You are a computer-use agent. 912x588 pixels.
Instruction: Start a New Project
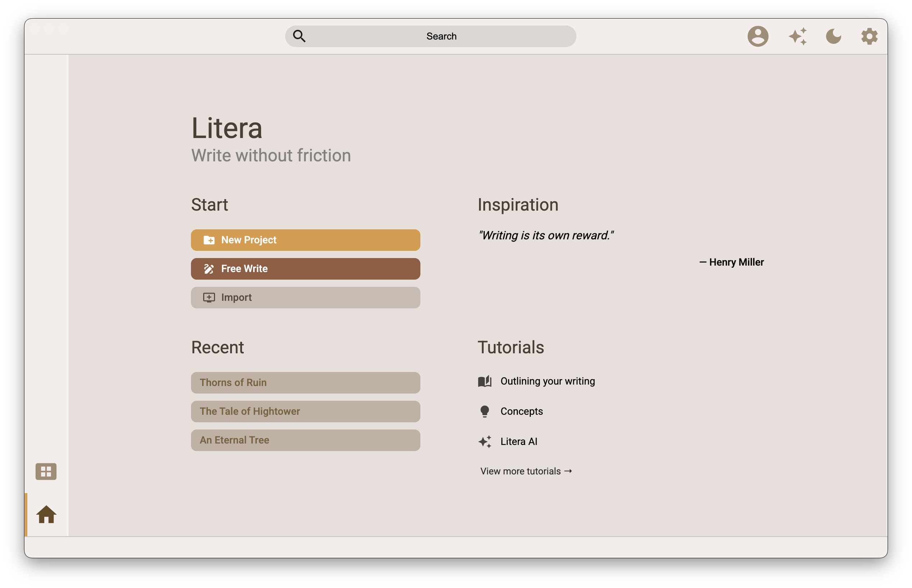pyautogui.click(x=305, y=240)
